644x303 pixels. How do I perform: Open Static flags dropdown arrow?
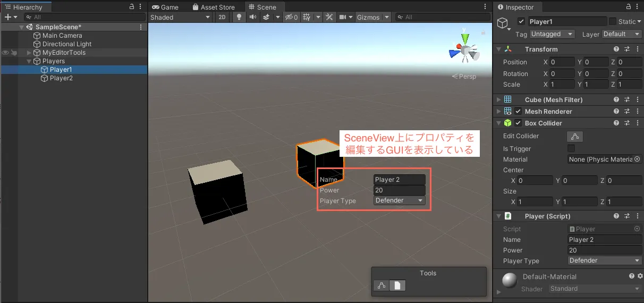[x=640, y=21]
